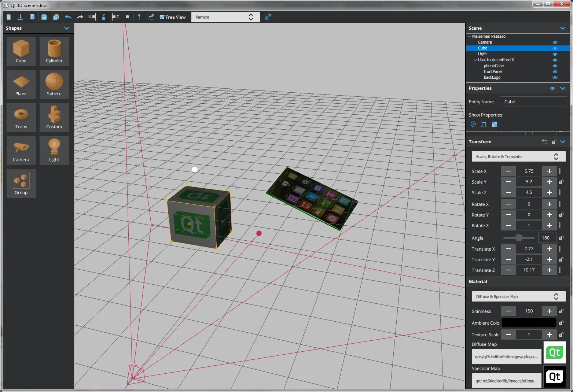Collapse the Transform section chevron
The height and width of the screenshot is (392, 573).
tap(563, 142)
